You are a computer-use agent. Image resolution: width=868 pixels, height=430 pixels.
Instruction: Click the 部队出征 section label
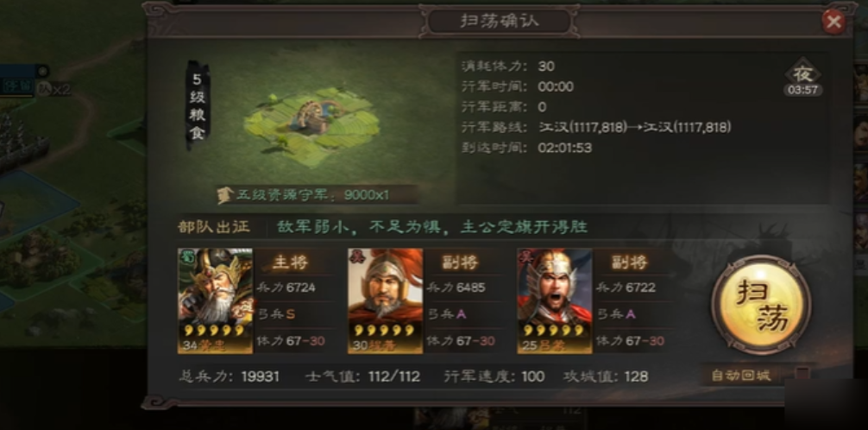tap(214, 227)
